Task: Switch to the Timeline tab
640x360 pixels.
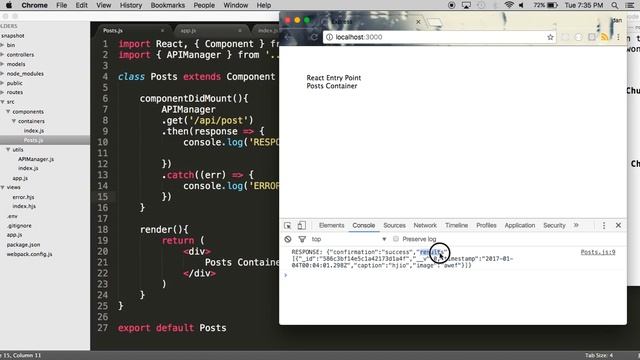Action: click(x=456, y=225)
